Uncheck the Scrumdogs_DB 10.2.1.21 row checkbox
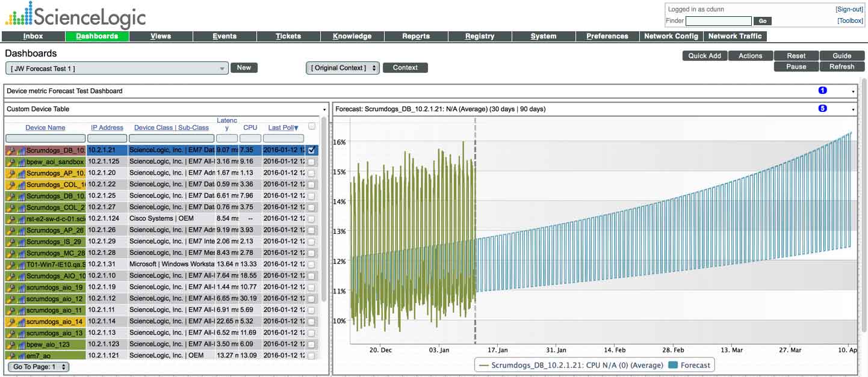Viewport: 868px width, 377px height. [x=311, y=150]
